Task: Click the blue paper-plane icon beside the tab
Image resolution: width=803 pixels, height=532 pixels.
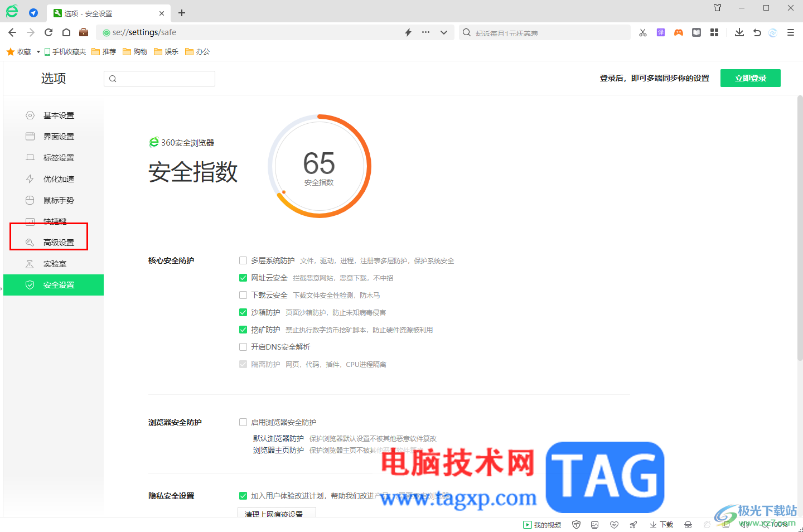Action: coord(33,13)
